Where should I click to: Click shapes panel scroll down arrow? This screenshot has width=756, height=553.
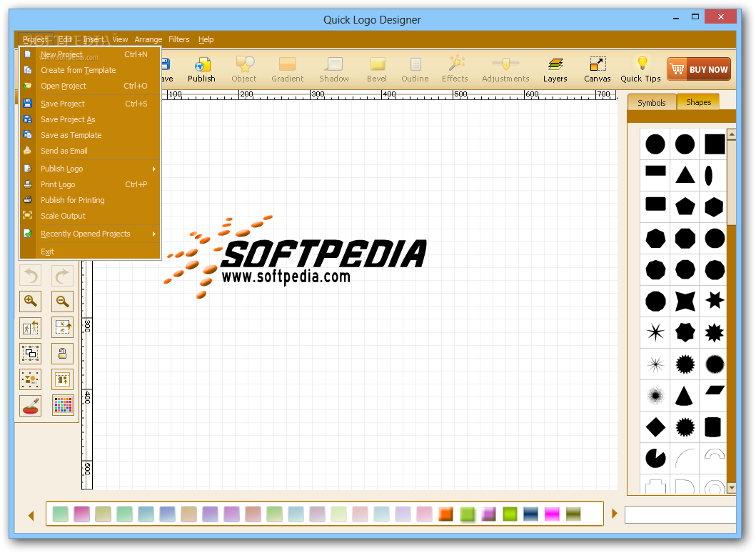point(732,488)
